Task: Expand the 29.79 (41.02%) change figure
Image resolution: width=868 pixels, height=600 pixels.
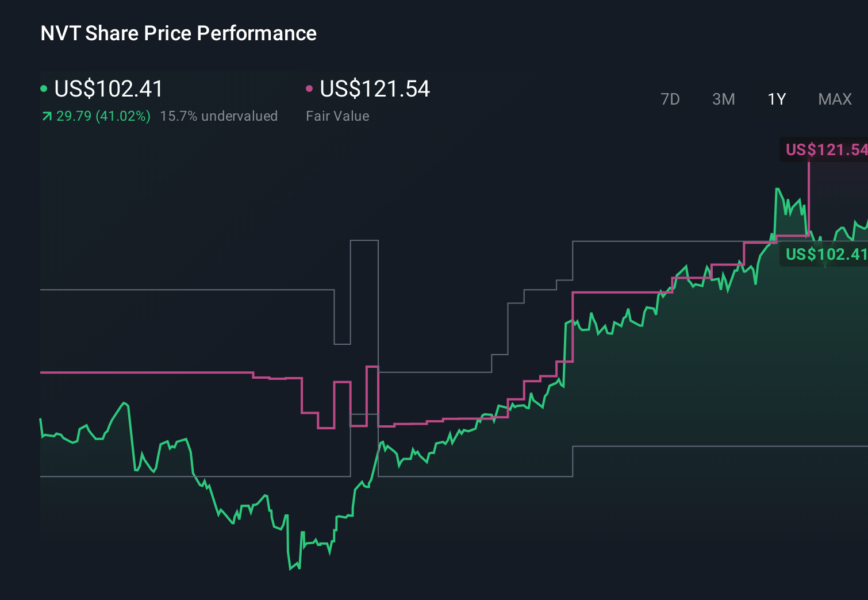Action: click(102, 116)
